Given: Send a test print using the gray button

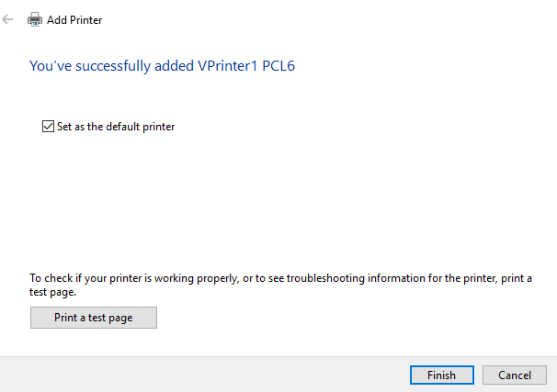Looking at the screenshot, I should pos(94,318).
